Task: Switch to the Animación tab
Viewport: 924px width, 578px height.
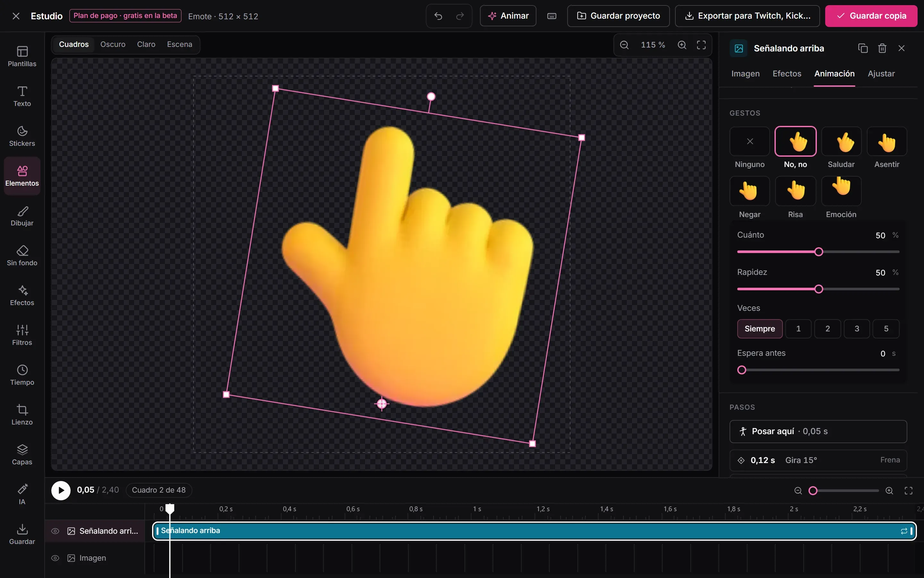Action: 834,74
